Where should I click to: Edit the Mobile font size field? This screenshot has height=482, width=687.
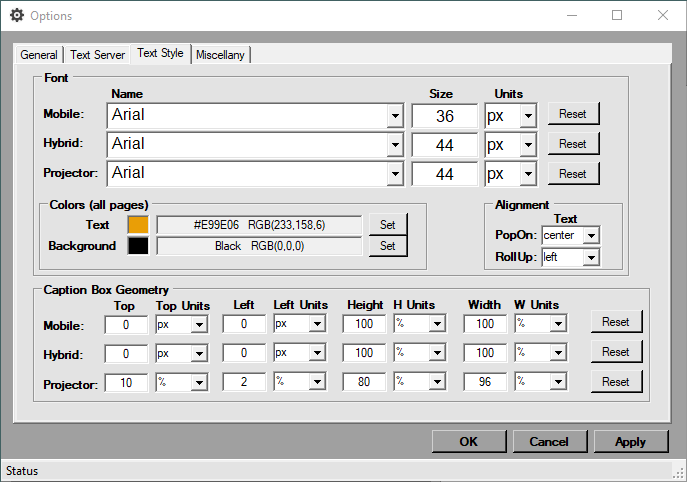coord(444,116)
